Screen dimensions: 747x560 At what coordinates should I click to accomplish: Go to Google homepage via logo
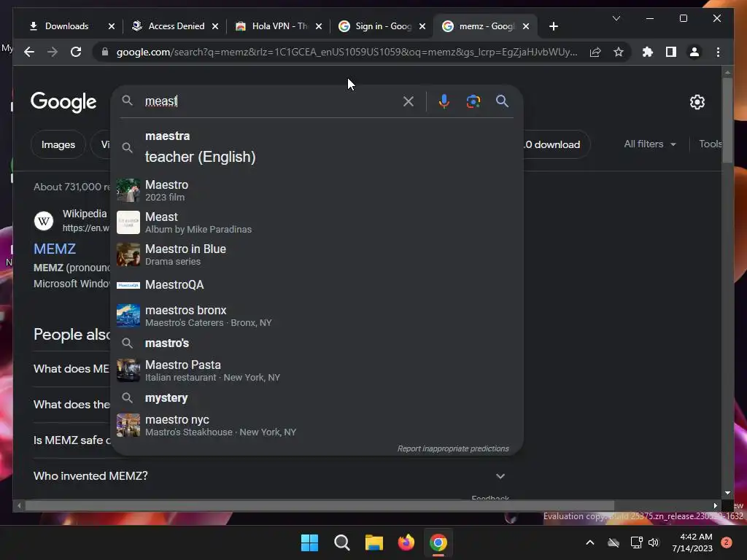63,102
